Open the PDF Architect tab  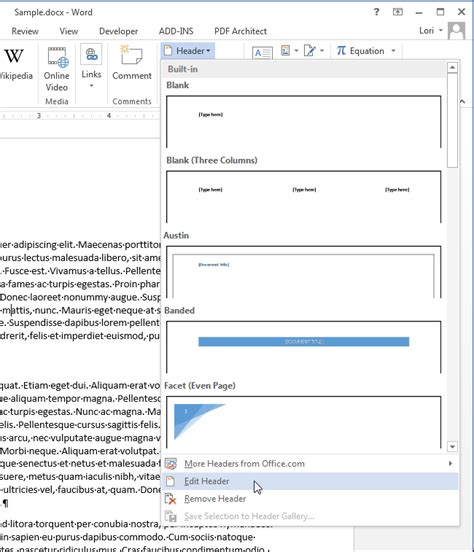(x=241, y=31)
